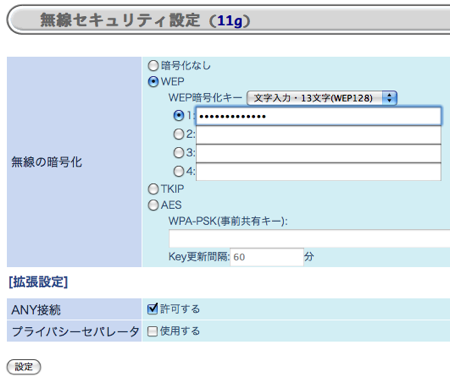Click the WEP key 4 input field

(x=318, y=172)
